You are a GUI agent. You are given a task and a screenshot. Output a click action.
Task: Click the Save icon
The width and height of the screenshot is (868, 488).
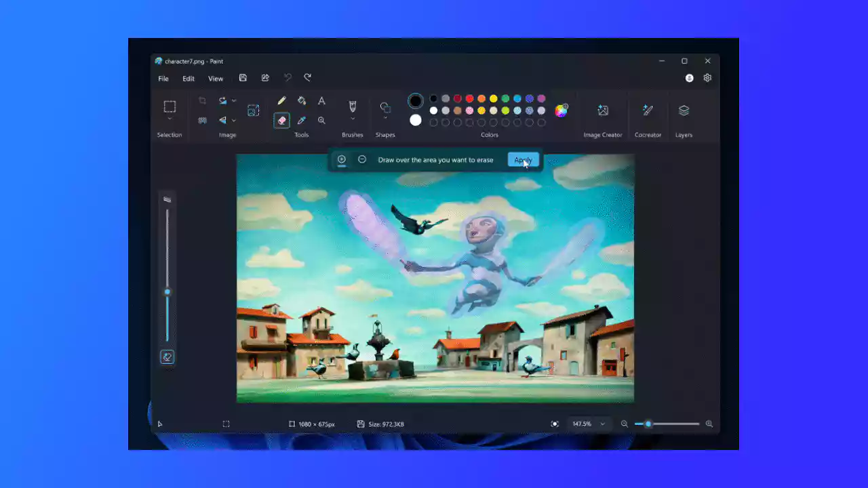point(243,78)
